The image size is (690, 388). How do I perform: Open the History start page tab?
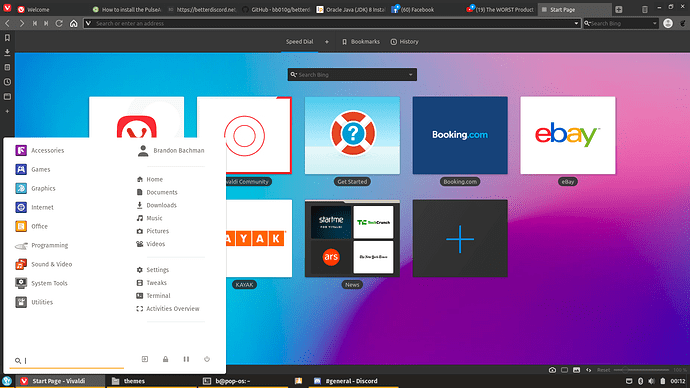404,42
